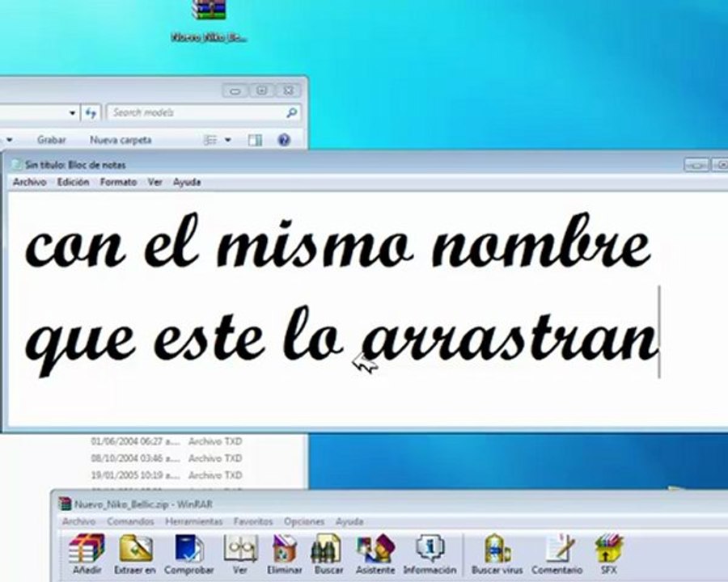
Task: Select the 08/10/2004 Archivo TXD row
Action: coord(167,458)
